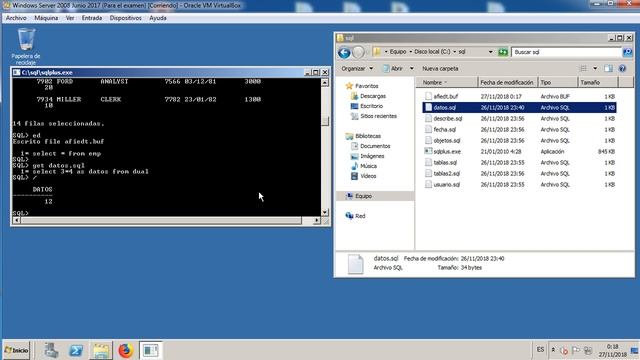Open the Organizar dropdown menu
The height and width of the screenshot is (360, 640).
coord(357,69)
